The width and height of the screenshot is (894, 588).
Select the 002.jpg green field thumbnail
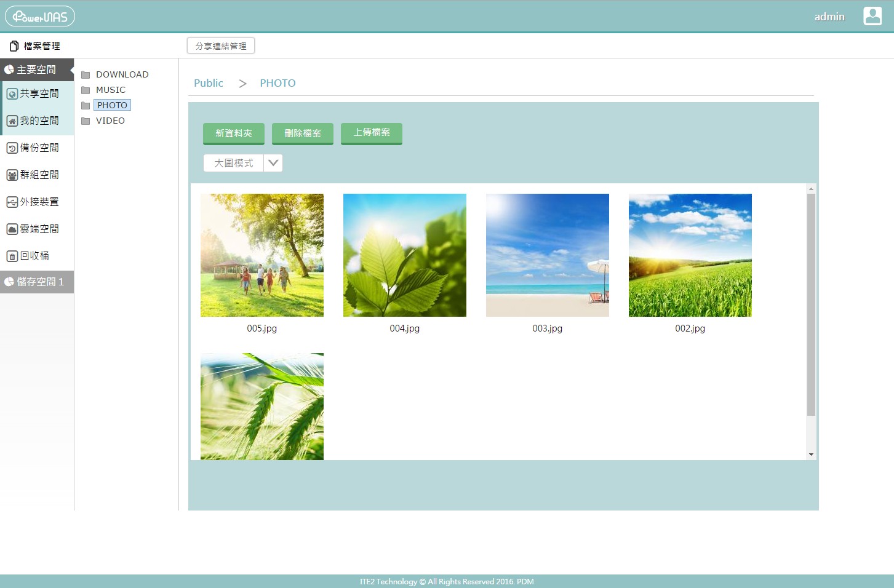(x=690, y=255)
